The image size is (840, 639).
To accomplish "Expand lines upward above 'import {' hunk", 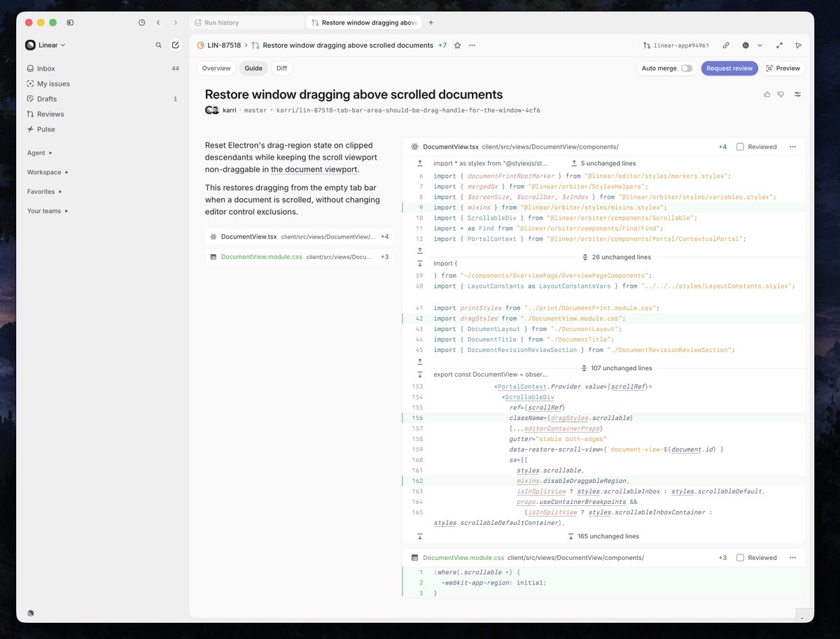I will pos(419,250).
